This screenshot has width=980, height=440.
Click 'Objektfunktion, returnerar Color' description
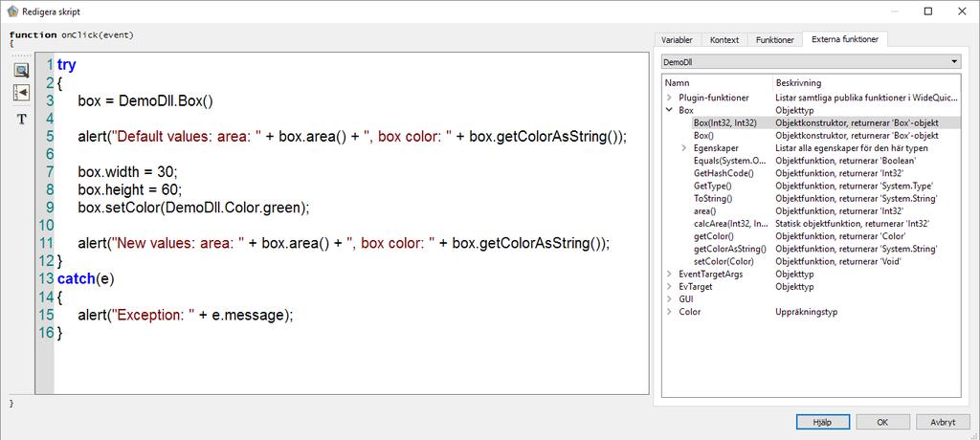(838, 236)
